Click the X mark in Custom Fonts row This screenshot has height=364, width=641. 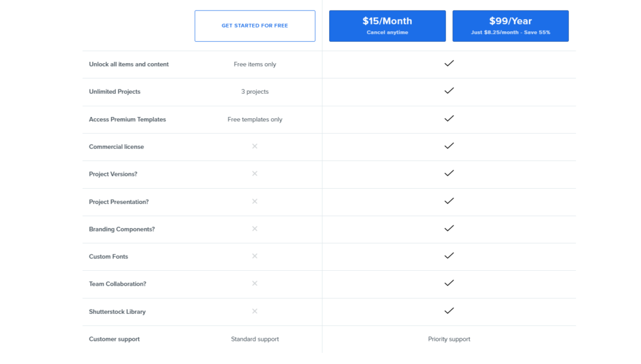(255, 256)
